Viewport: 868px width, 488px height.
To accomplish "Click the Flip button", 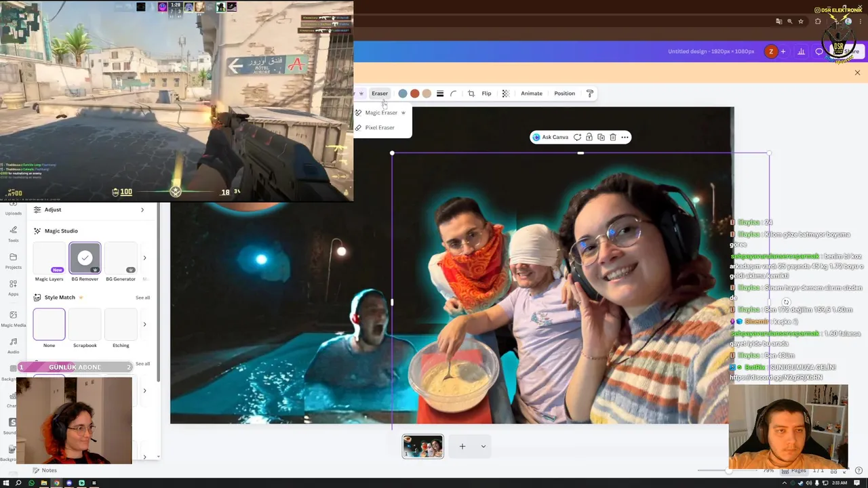I will click(x=486, y=94).
